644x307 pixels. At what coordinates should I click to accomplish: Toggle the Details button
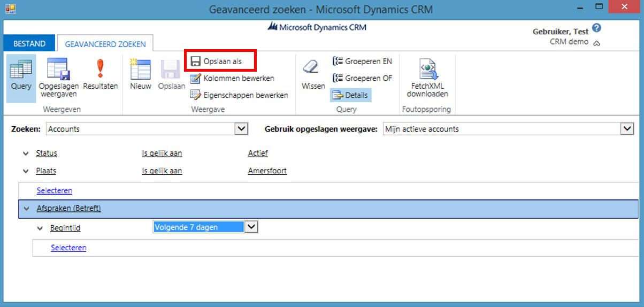pyautogui.click(x=350, y=95)
